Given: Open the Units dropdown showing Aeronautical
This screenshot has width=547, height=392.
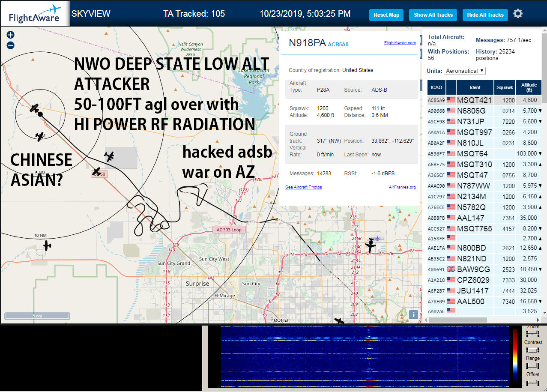Looking at the screenshot, I should pos(465,71).
